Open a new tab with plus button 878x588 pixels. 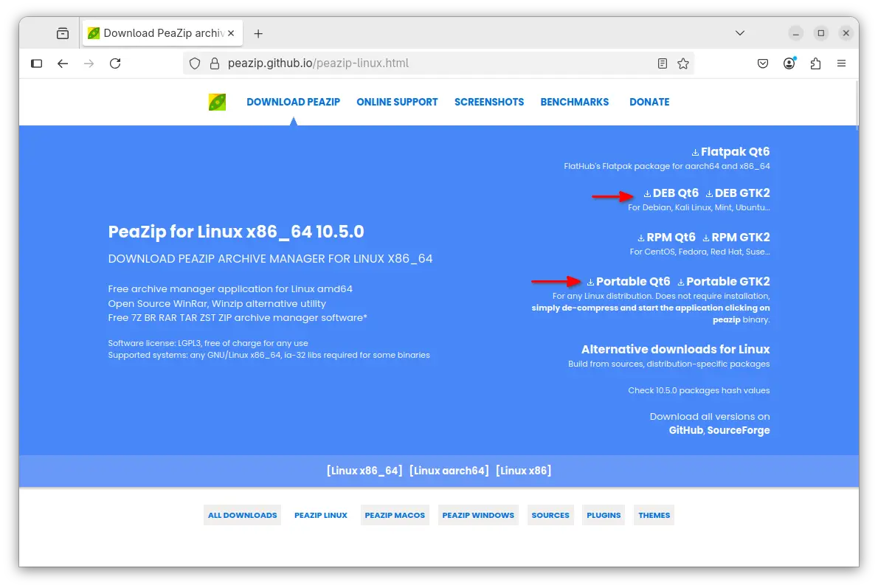click(258, 34)
